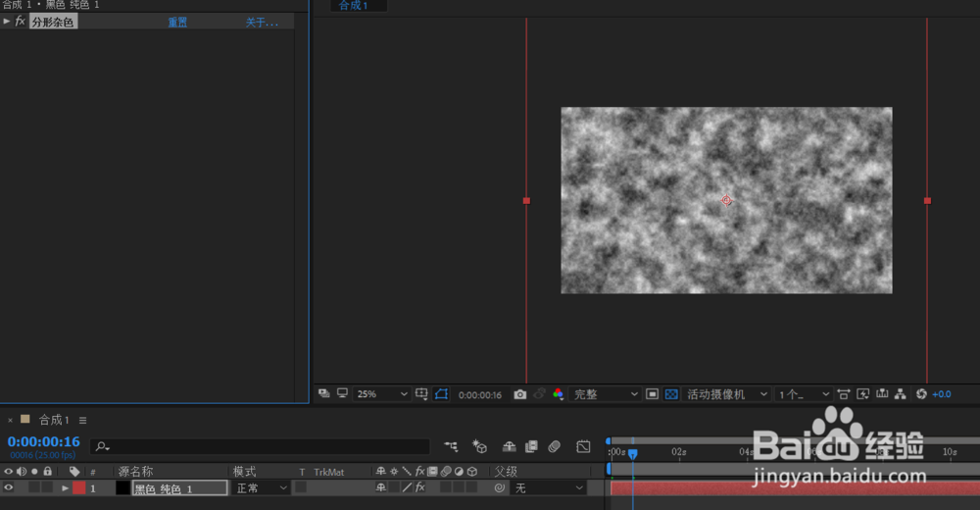Click the reset exposure icon

pyautogui.click(x=921, y=394)
